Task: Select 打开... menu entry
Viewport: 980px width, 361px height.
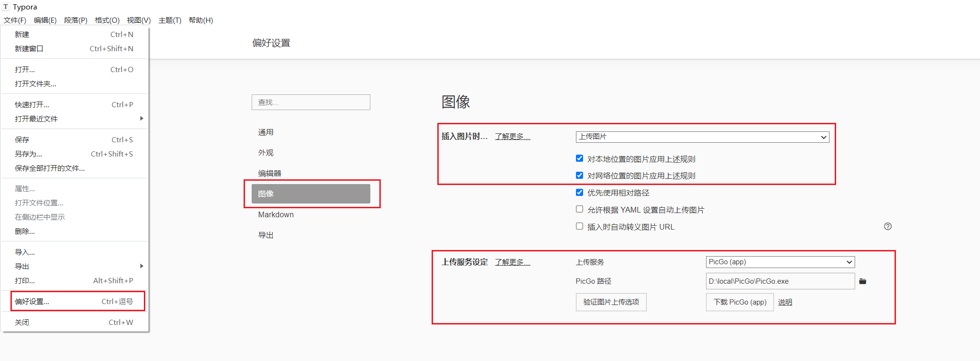Action: (75, 69)
